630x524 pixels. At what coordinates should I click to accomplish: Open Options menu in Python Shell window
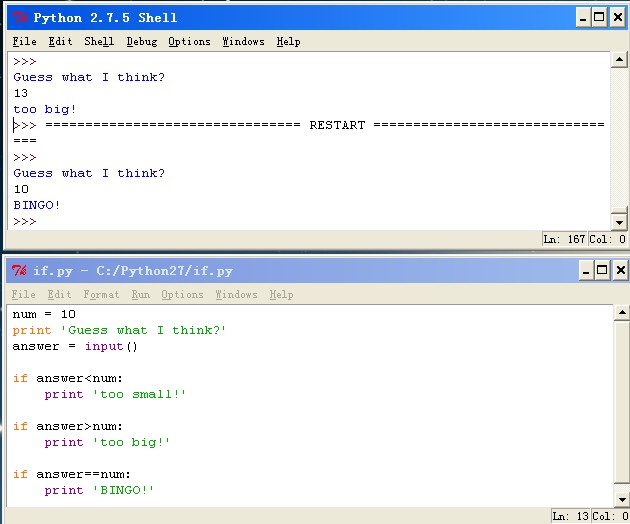coord(189,41)
